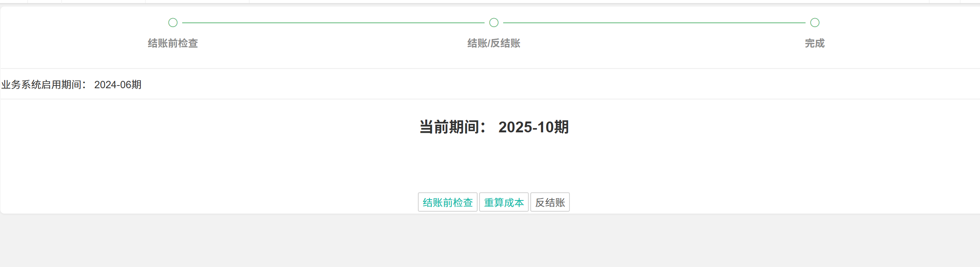The image size is (980, 267).
Task: Click the divider line below the stepper
Action: coord(490,68)
